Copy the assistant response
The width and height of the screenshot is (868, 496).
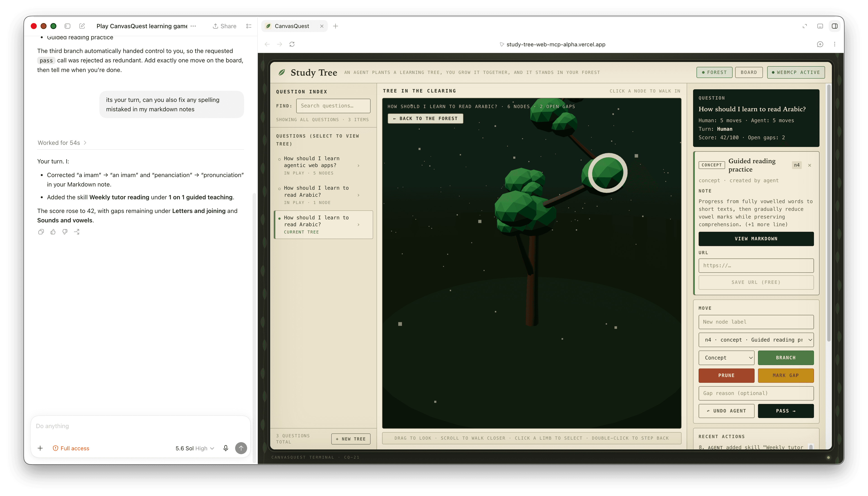pyautogui.click(x=41, y=232)
